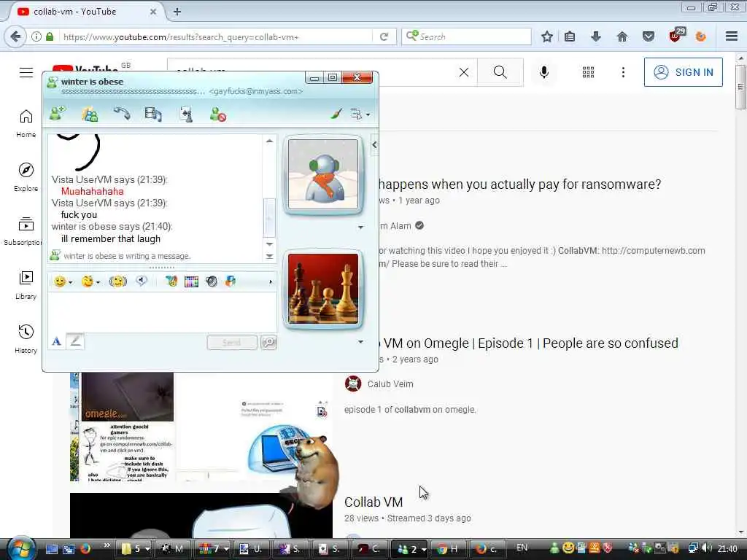Viewport: 747px width, 560px height.
Task: Click the search button next to Send
Action: coord(268,343)
